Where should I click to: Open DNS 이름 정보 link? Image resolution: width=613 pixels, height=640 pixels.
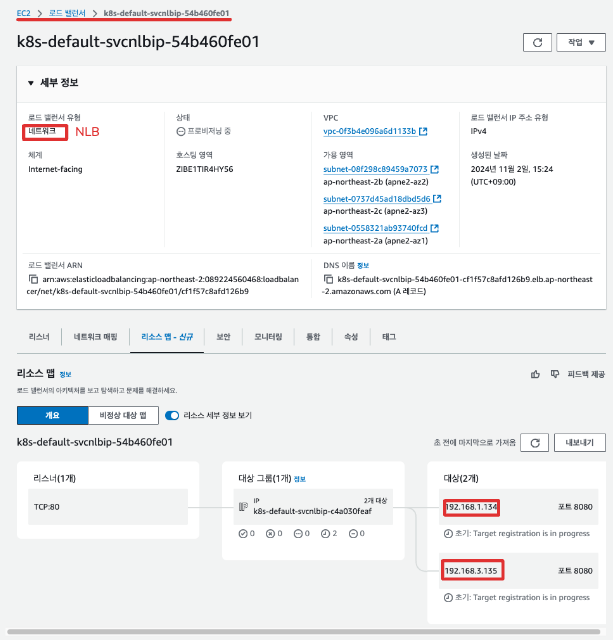363,266
